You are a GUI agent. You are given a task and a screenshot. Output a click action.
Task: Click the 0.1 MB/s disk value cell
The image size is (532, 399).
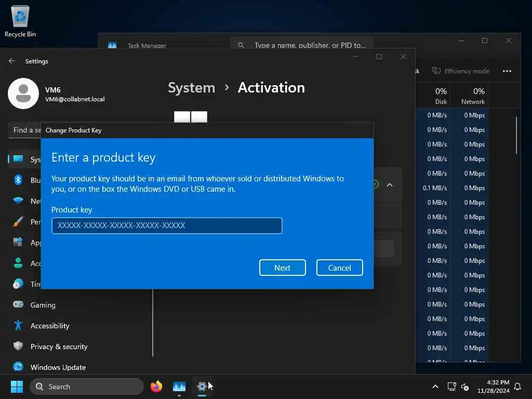tap(435, 188)
